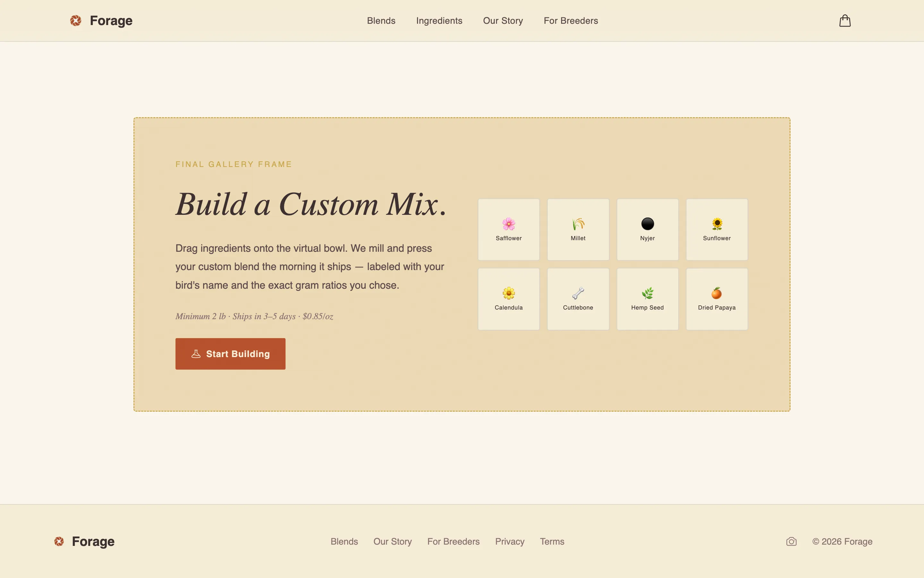Select the Calendula ingredient tile
The width and height of the screenshot is (924, 578).
(x=509, y=299)
